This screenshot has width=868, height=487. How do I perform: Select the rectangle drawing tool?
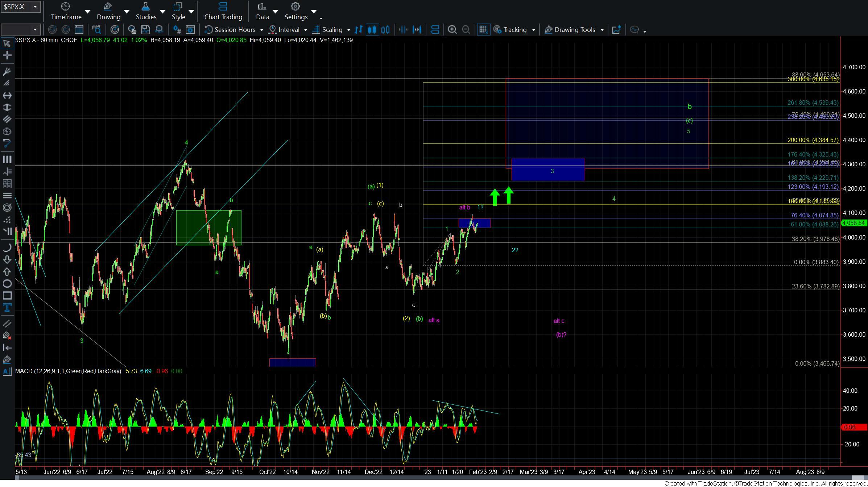tap(7, 296)
